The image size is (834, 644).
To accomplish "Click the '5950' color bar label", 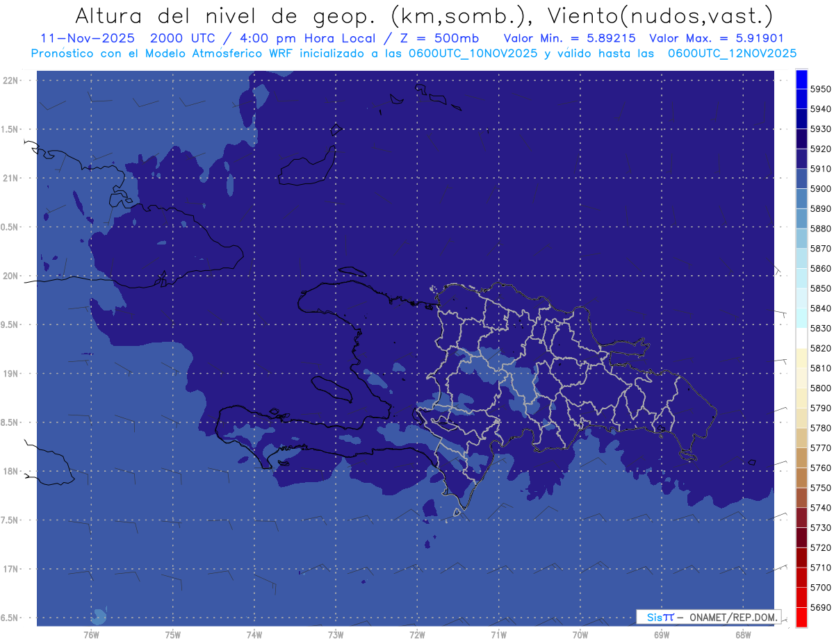I will click(x=821, y=89).
